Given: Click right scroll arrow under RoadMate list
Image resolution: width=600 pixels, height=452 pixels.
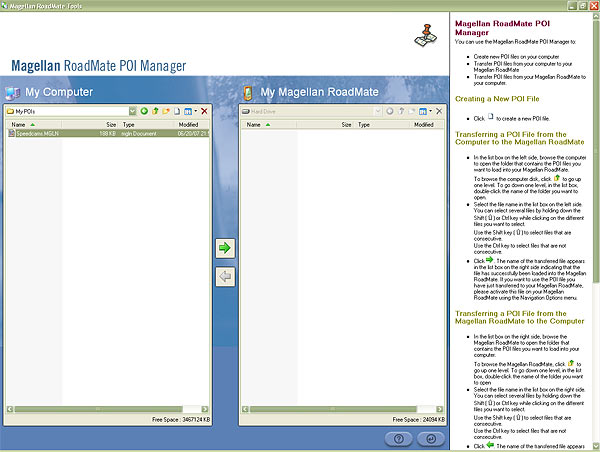Looking at the screenshot, I should 440,409.
